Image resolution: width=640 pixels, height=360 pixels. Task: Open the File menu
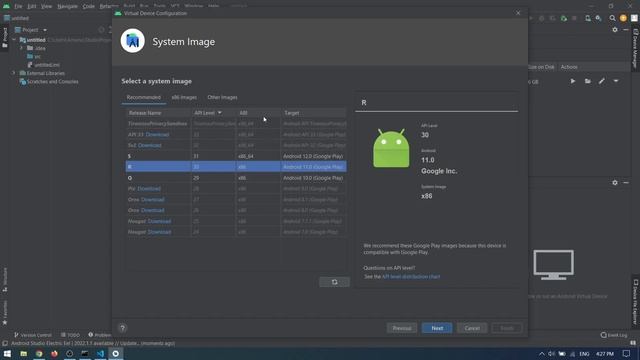[x=18, y=6]
